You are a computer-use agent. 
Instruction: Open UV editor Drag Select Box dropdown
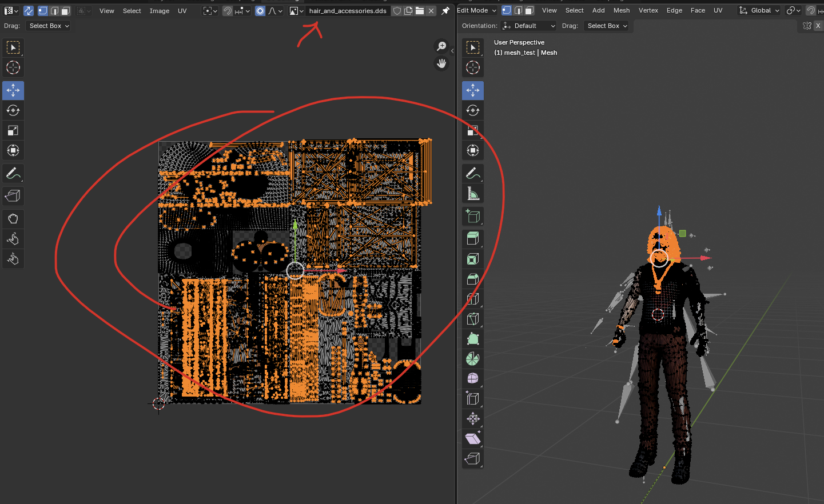[48, 26]
